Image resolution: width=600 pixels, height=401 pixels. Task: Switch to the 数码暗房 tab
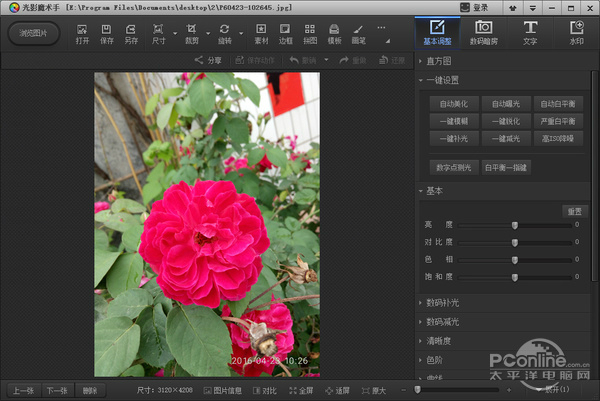(x=483, y=32)
